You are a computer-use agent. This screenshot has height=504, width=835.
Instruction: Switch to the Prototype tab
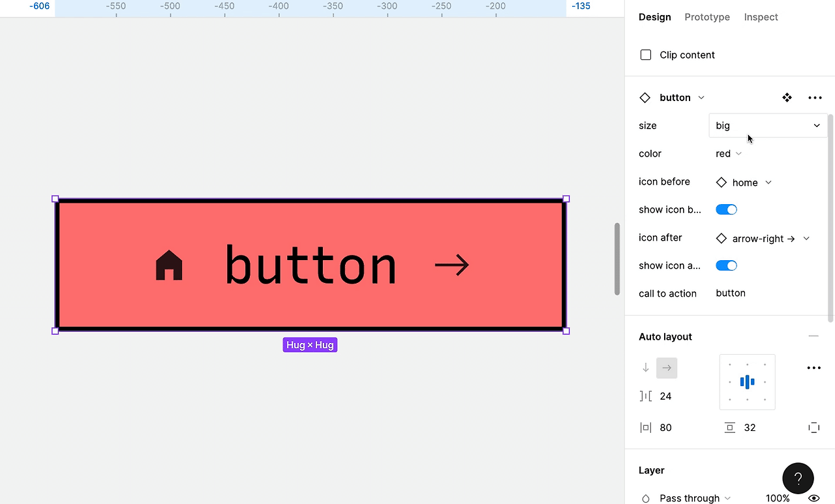point(707,17)
